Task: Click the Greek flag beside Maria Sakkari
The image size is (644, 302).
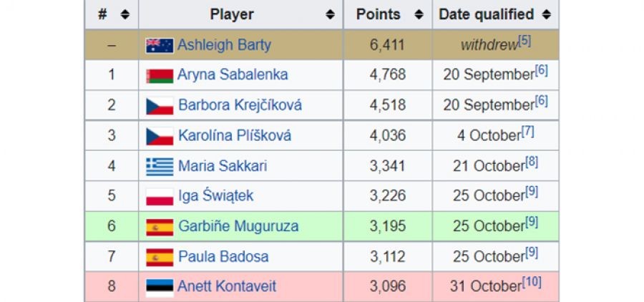Action: 160,166
